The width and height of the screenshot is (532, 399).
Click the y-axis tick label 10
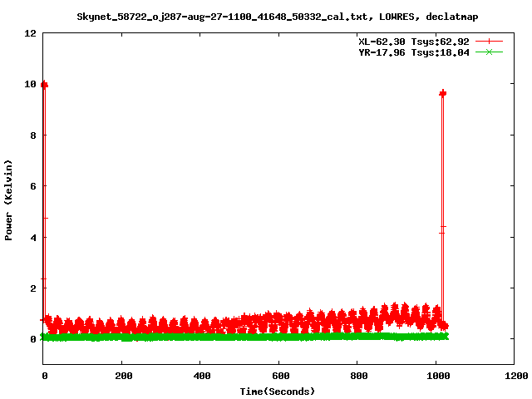coord(31,84)
